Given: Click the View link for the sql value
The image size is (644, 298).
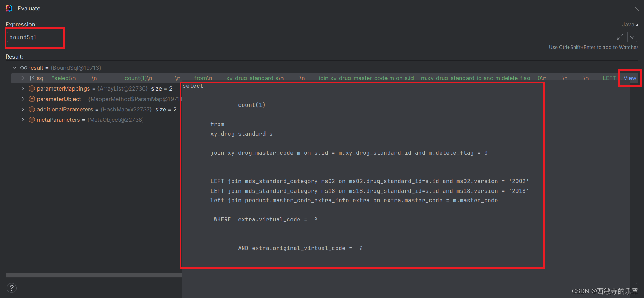Looking at the screenshot, I should click(630, 78).
